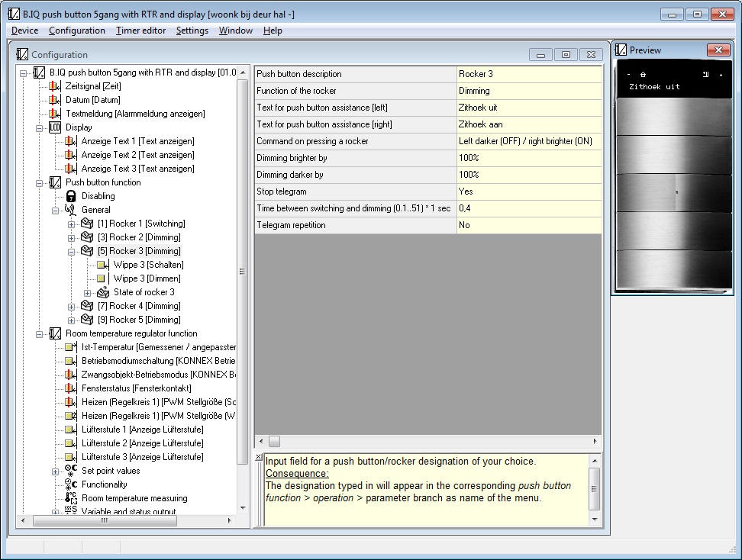Open the Configuration menu

click(x=76, y=31)
